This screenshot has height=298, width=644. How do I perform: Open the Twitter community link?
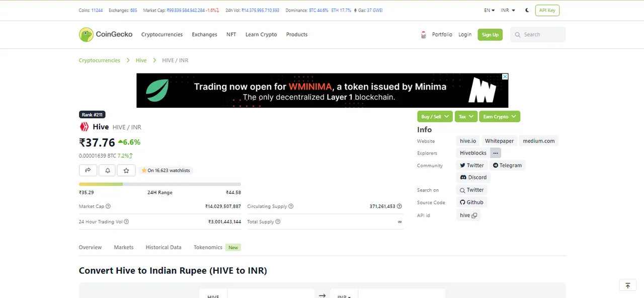pos(472,165)
